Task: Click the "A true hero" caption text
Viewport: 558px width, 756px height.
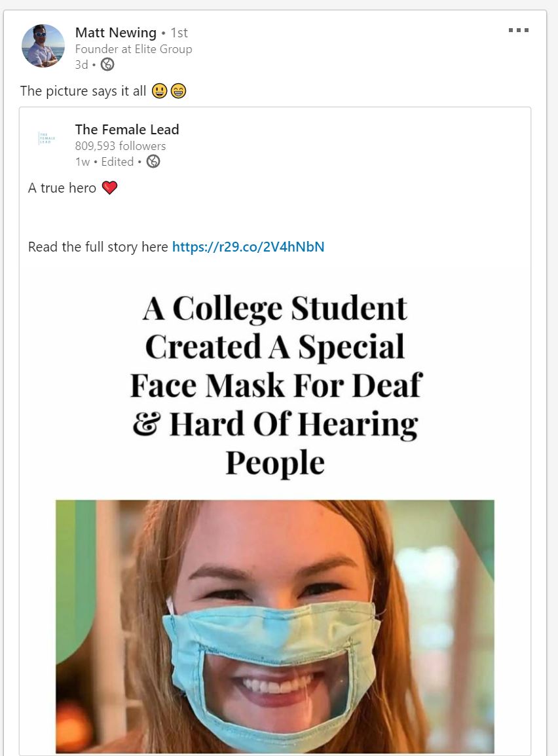Action: coord(62,188)
